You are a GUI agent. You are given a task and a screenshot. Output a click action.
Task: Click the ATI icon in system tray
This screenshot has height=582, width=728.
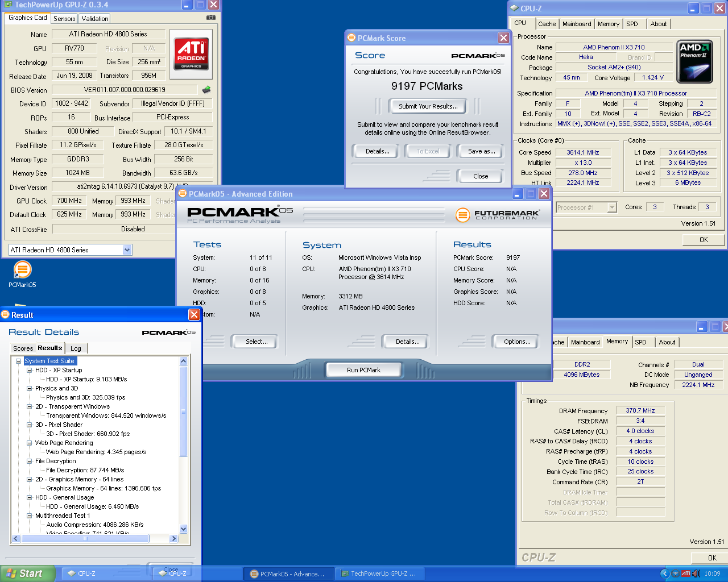tap(685, 573)
